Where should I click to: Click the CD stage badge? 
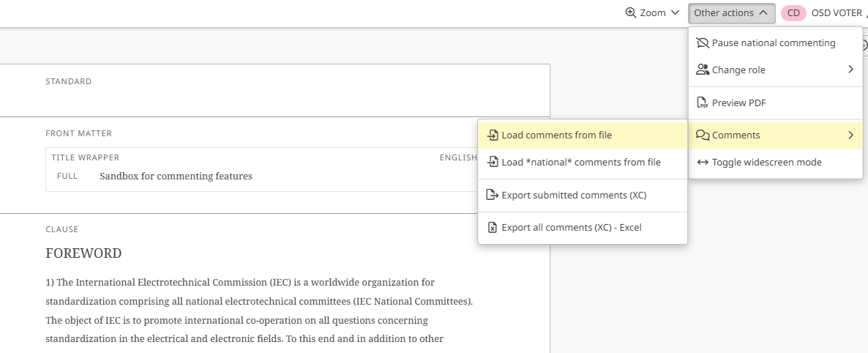tap(793, 12)
